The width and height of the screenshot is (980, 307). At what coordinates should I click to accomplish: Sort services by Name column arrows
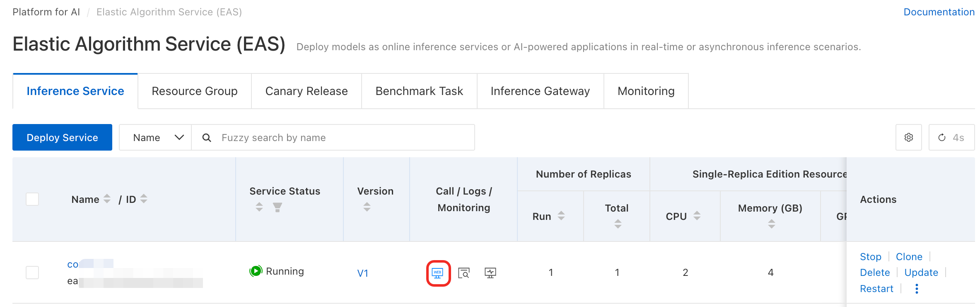pyautogui.click(x=107, y=199)
